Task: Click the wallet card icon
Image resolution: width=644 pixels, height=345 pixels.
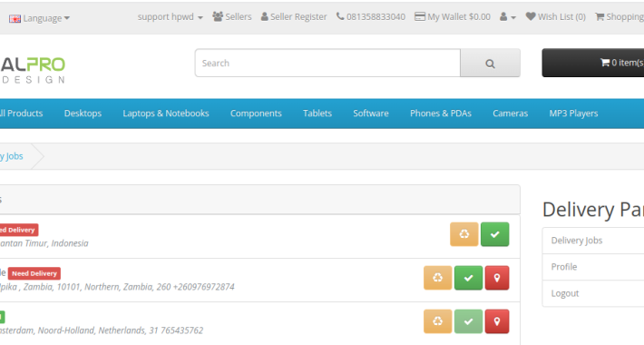Action: (420, 16)
